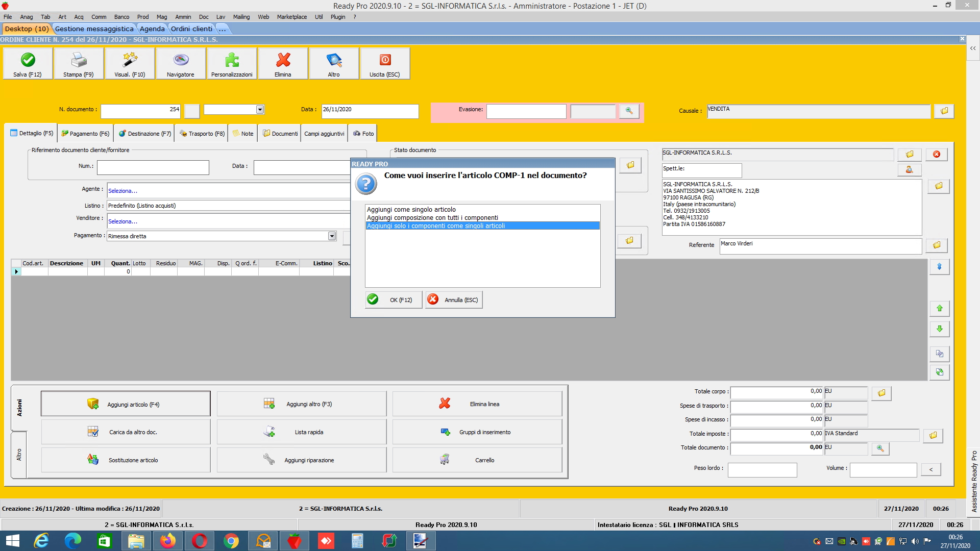
Task: Click blue up-down arrows icon beside grid
Action: 939,266
